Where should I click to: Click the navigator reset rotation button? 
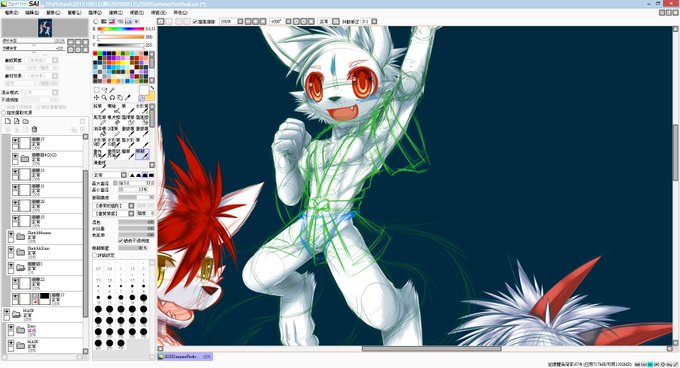pyautogui.click(x=85, y=49)
